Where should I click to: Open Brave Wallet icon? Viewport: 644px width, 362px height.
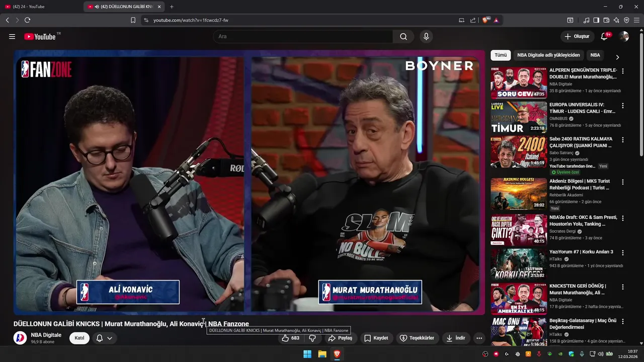(606, 20)
